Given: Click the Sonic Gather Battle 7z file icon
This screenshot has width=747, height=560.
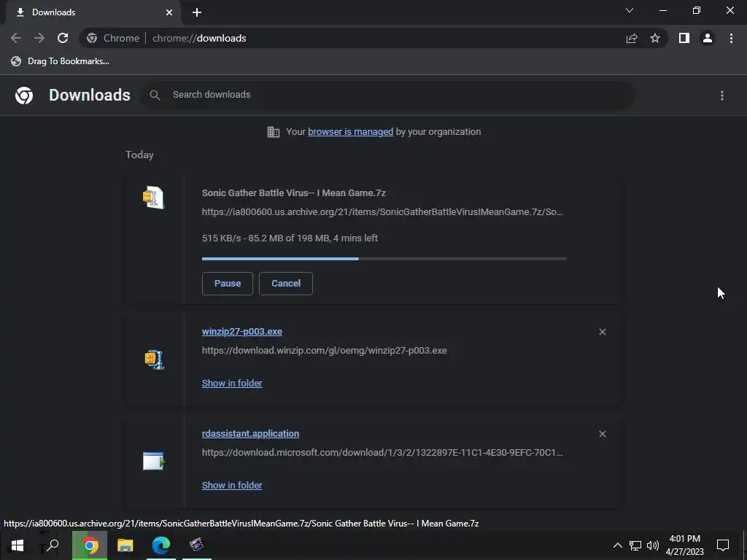Looking at the screenshot, I should [x=153, y=198].
